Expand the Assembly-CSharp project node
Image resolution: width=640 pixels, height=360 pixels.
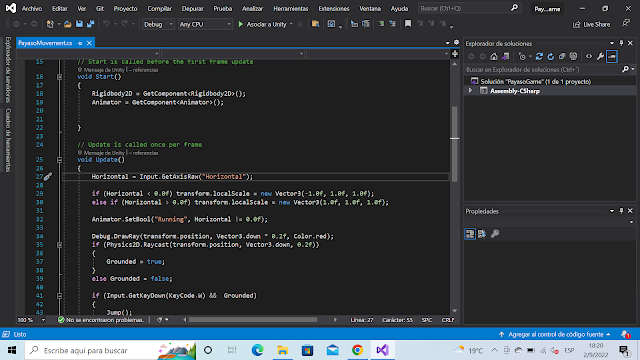[470, 91]
